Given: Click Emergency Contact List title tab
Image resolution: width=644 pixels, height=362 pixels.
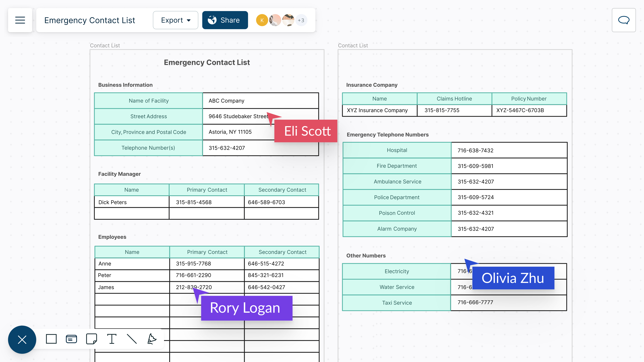Looking at the screenshot, I should point(90,20).
